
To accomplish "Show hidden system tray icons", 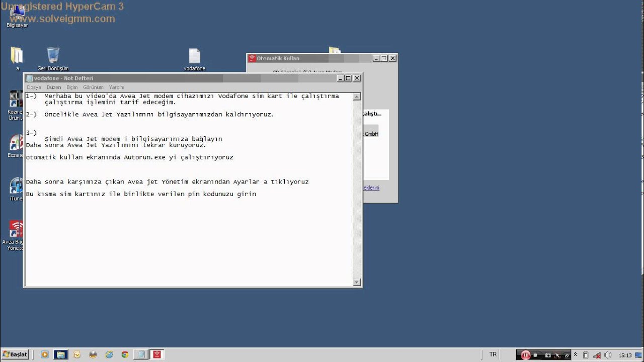I will point(576,354).
